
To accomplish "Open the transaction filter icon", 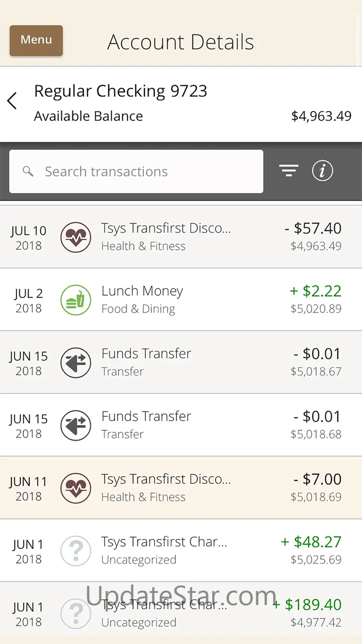I will click(289, 171).
